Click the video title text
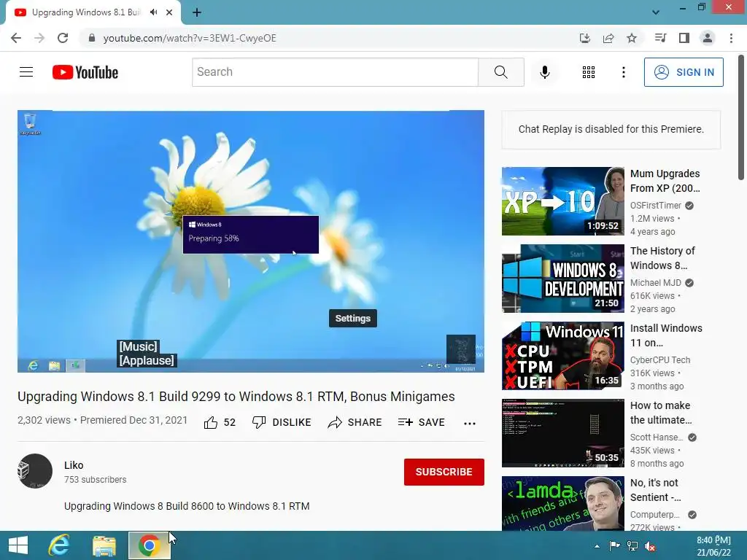Screen dimensions: 747x560 (x=236, y=396)
